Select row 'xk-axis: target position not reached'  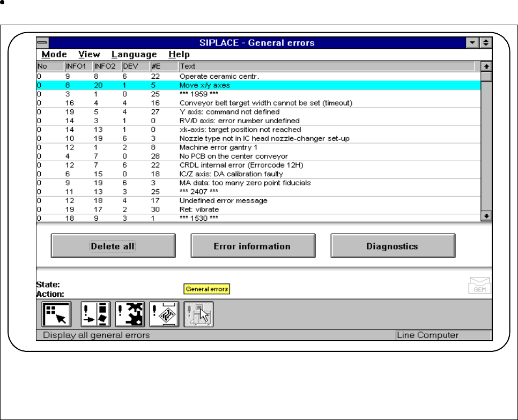[x=258, y=130]
